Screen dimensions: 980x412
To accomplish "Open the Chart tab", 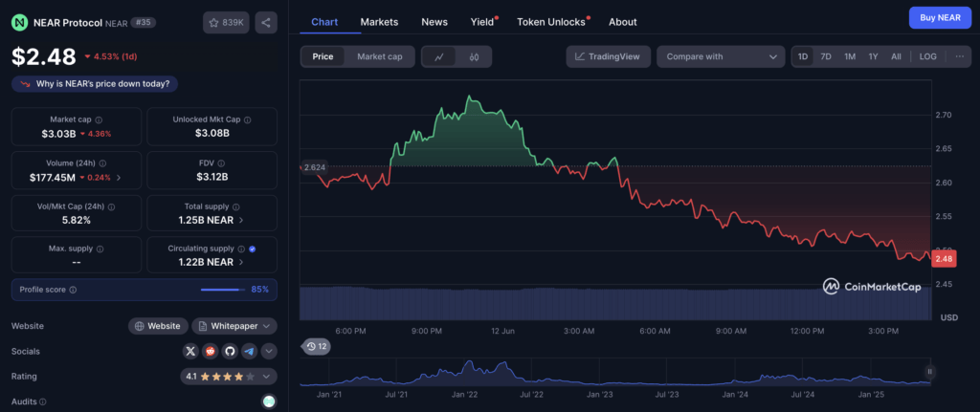I will pyautogui.click(x=324, y=22).
